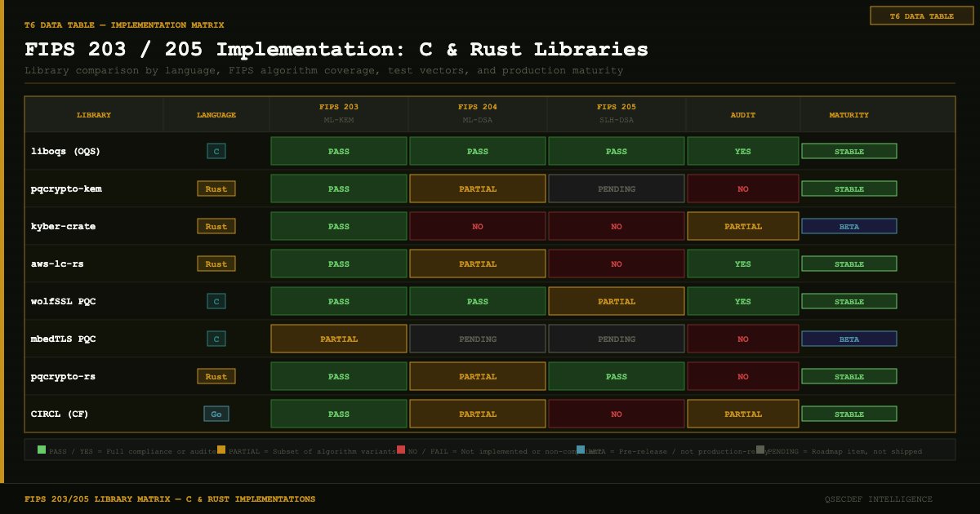Click the C badge in wolfSSL PQC row

(x=216, y=301)
